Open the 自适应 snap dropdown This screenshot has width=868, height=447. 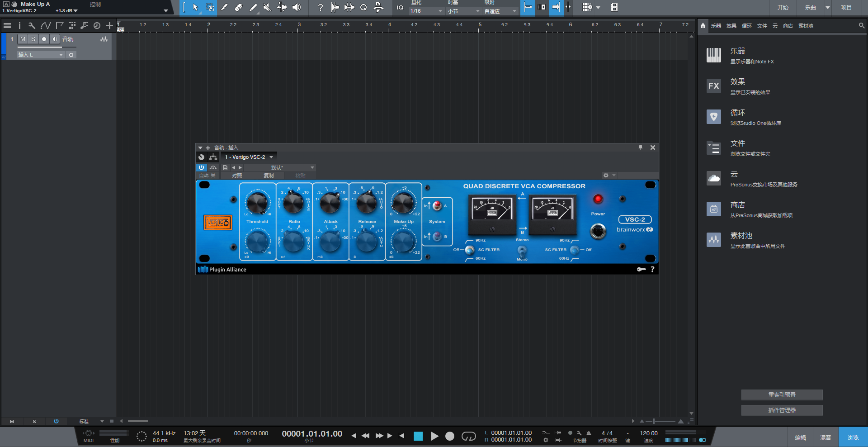[500, 11]
